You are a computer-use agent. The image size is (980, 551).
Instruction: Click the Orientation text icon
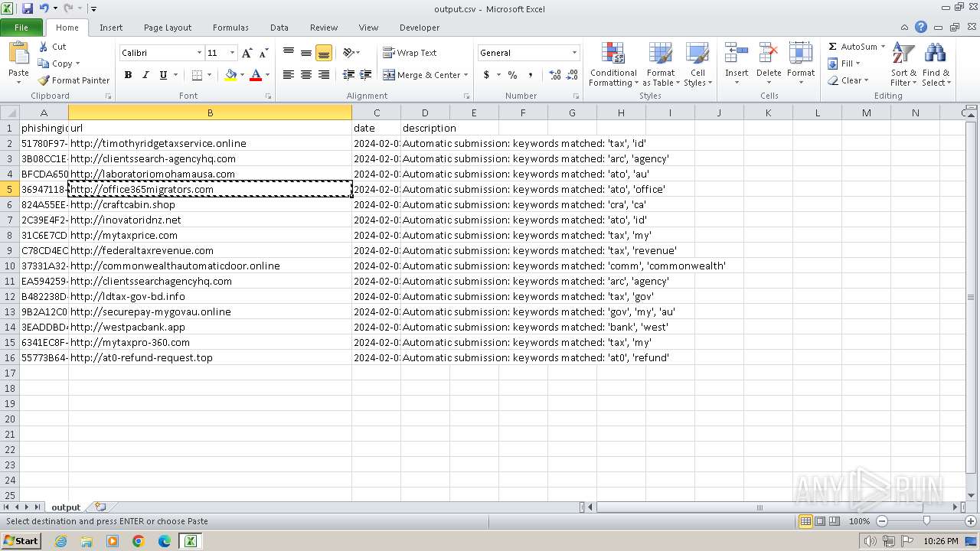(x=349, y=53)
